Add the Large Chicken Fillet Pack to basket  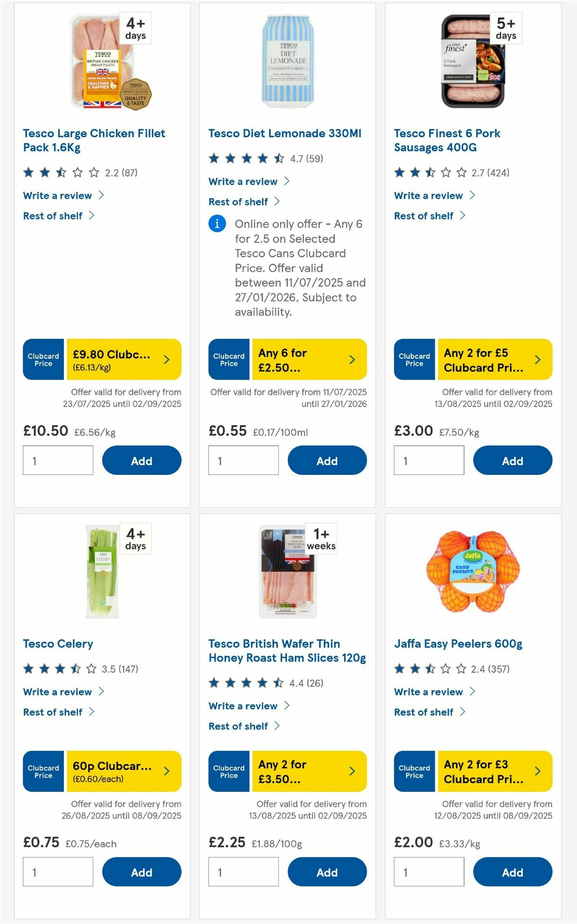pyautogui.click(x=141, y=460)
